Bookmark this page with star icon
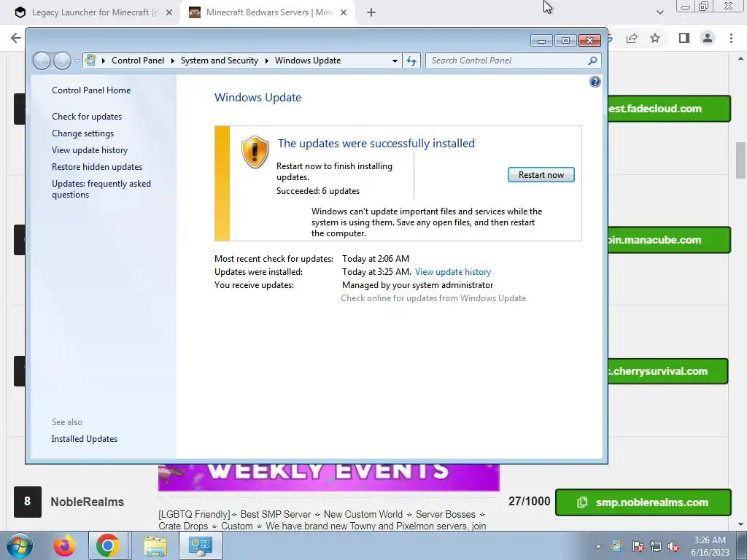Screen dimensions: 747x560 [655, 38]
